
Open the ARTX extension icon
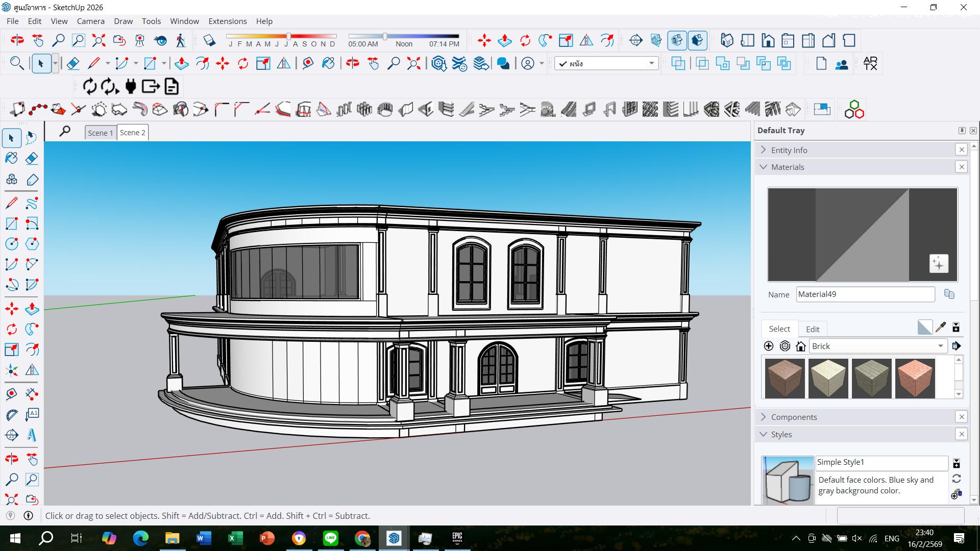coord(870,63)
